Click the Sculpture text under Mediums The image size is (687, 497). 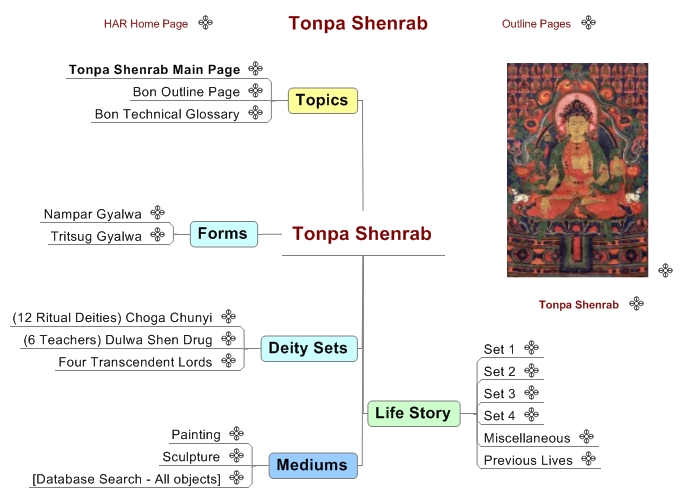191,457
